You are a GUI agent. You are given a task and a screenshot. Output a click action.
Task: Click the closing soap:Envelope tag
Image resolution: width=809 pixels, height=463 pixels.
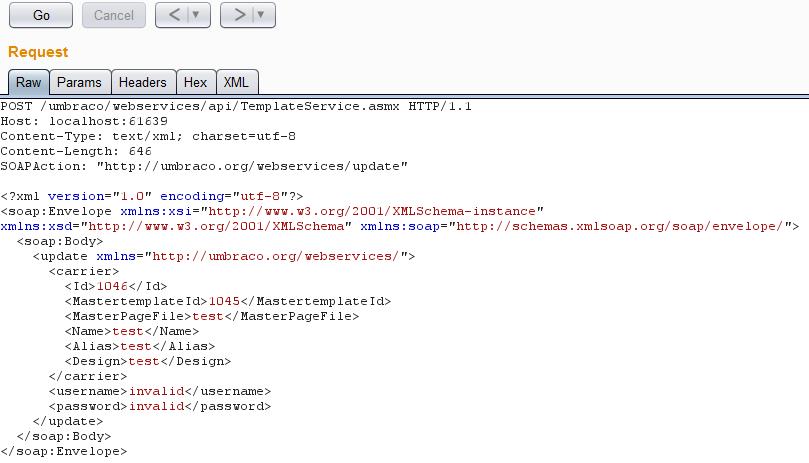tap(64, 451)
